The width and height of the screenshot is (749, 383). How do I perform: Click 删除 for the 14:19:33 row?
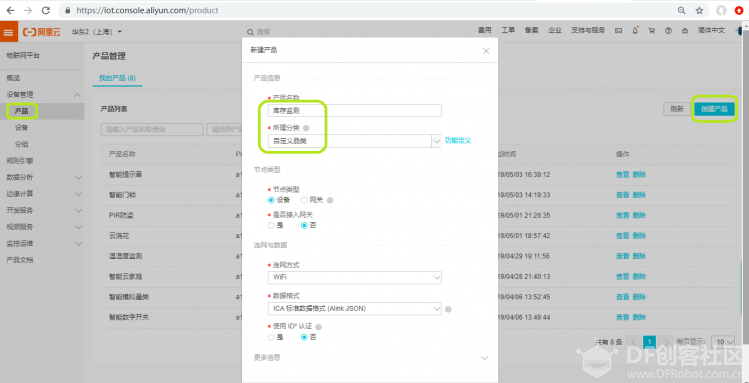click(639, 195)
